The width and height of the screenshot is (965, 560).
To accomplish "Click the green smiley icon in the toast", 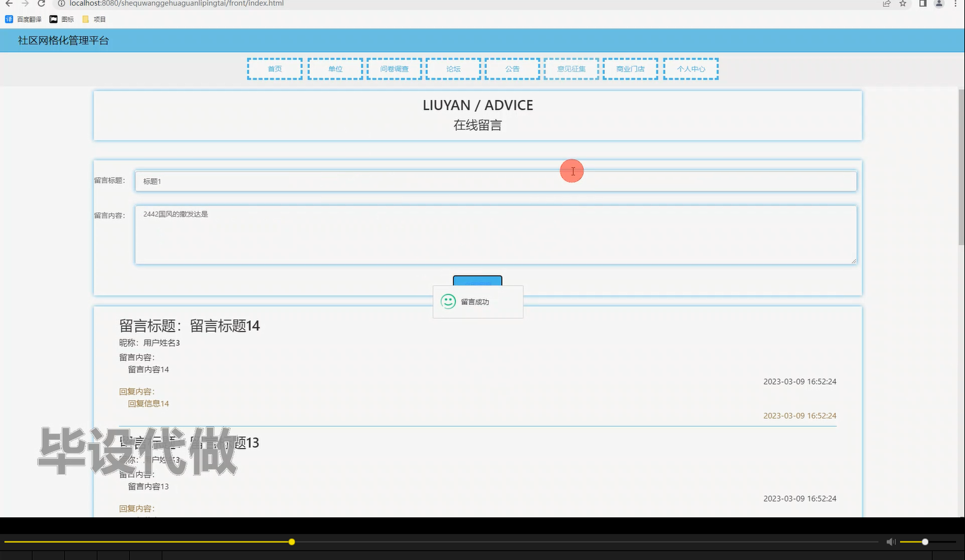I will pos(448,302).
